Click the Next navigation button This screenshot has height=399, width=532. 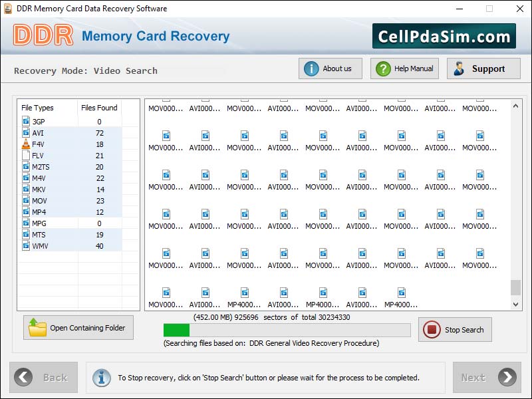(487, 377)
